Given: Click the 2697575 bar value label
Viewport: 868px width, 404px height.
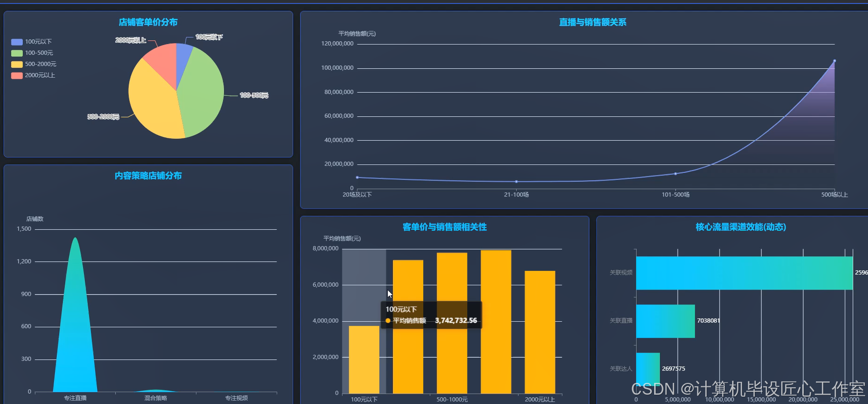Looking at the screenshot, I should click(x=673, y=369).
